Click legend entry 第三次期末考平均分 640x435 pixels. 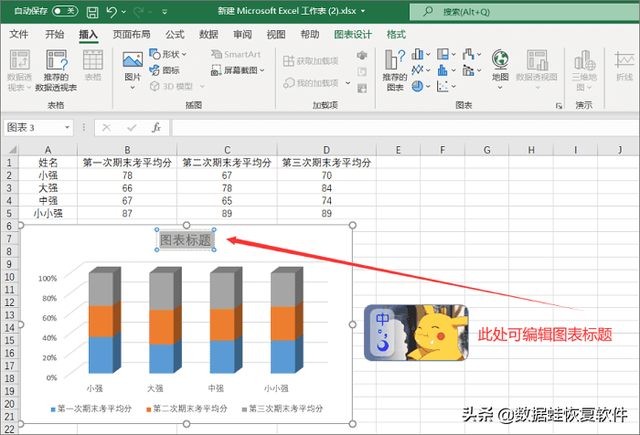pyautogui.click(x=282, y=408)
